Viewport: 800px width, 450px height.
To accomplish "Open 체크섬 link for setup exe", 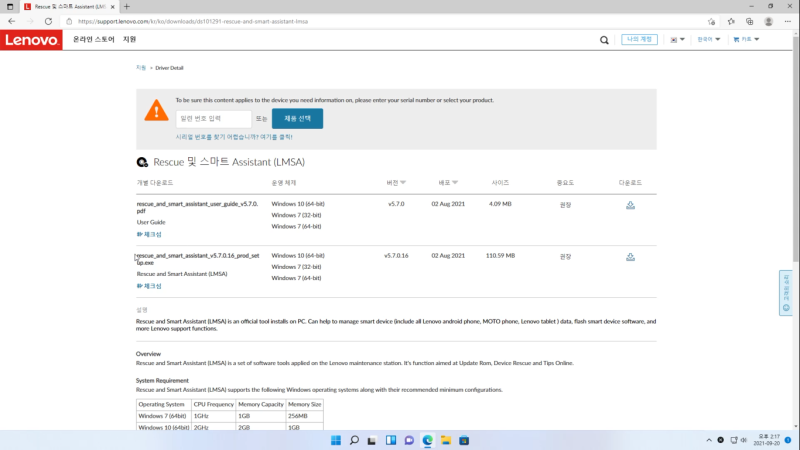I will pyautogui.click(x=149, y=286).
